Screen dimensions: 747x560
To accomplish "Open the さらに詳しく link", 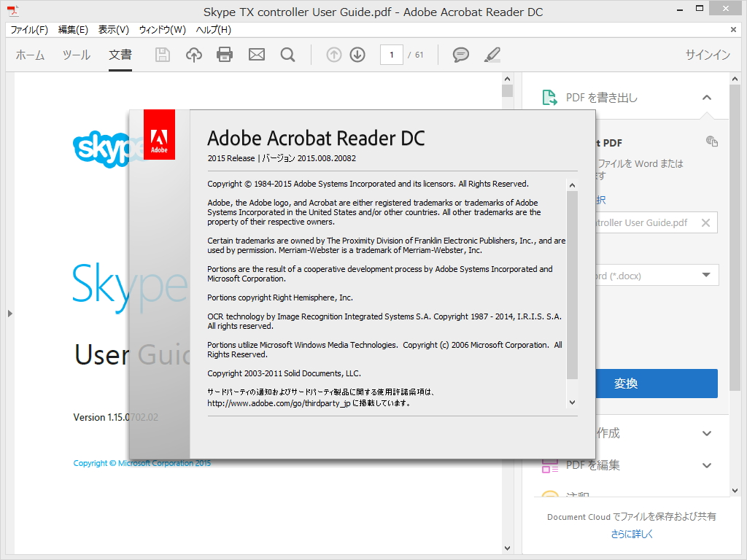I will point(632,534).
